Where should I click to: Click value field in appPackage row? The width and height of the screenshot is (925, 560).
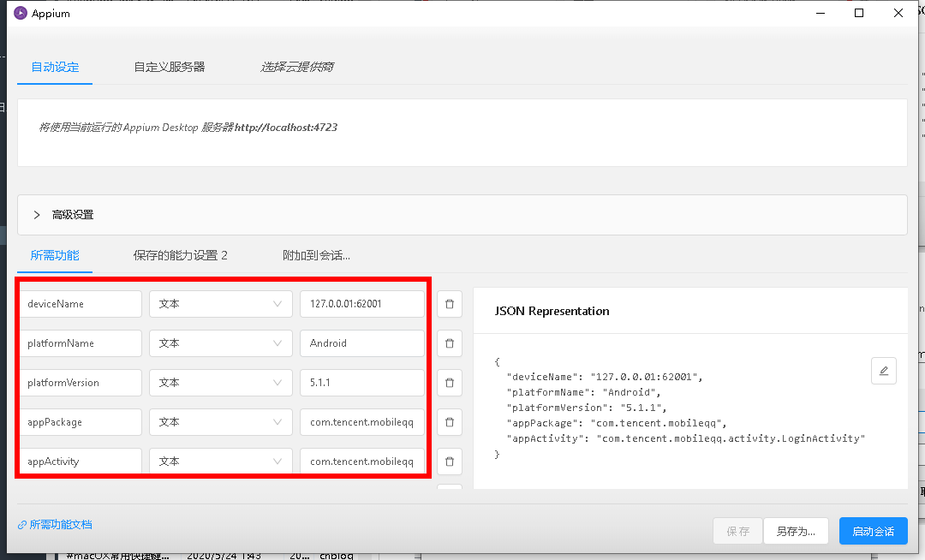pyautogui.click(x=362, y=422)
